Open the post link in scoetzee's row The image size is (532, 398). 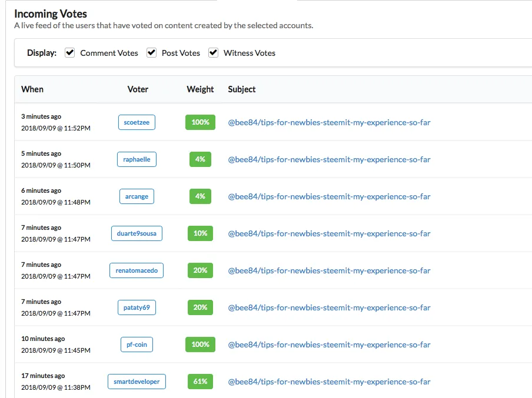tap(329, 122)
